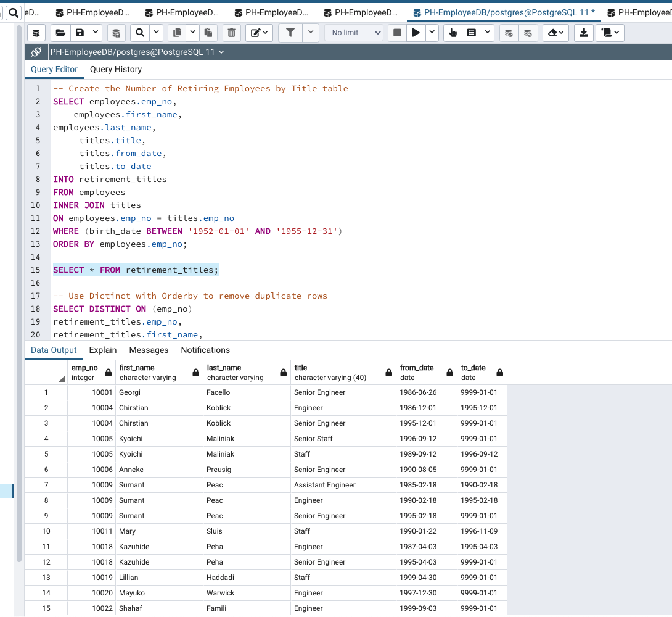Click the '1997-12-30' from_date cell

426,593
